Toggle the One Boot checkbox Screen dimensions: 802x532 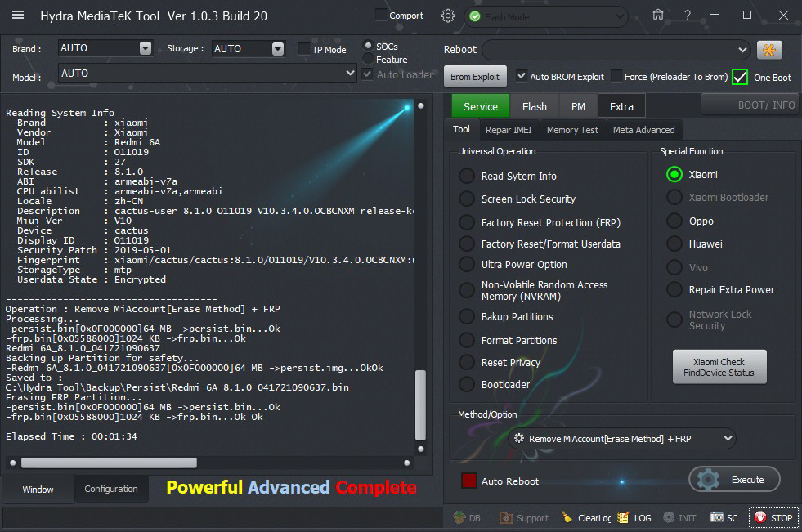(x=740, y=77)
